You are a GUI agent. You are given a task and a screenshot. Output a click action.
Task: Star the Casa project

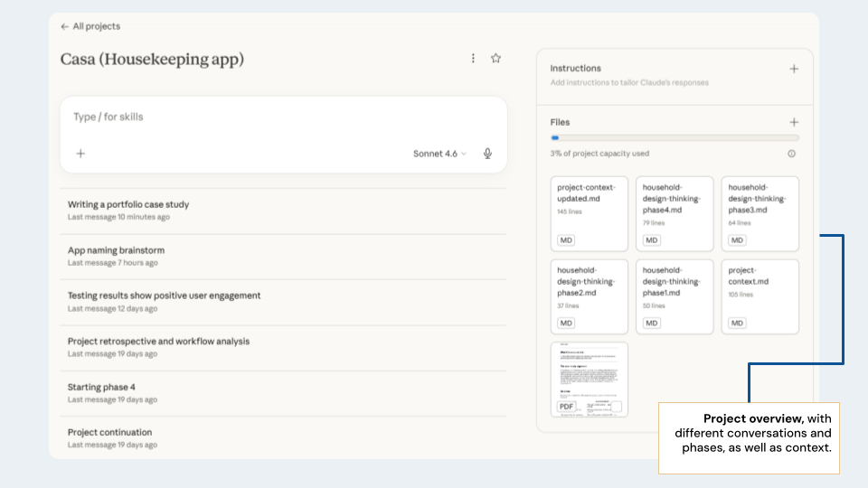[x=495, y=58]
